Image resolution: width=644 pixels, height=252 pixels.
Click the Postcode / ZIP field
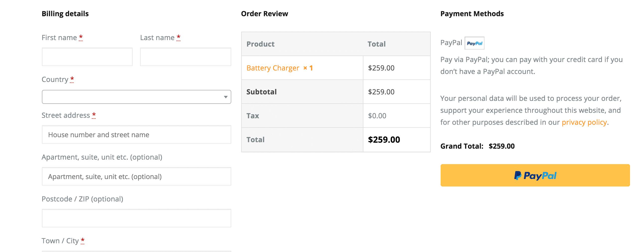[136, 218]
